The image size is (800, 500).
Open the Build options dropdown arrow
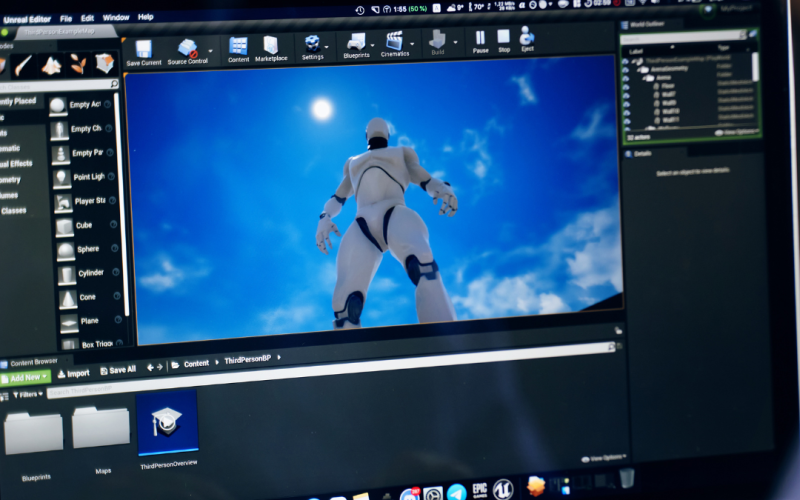[455, 42]
